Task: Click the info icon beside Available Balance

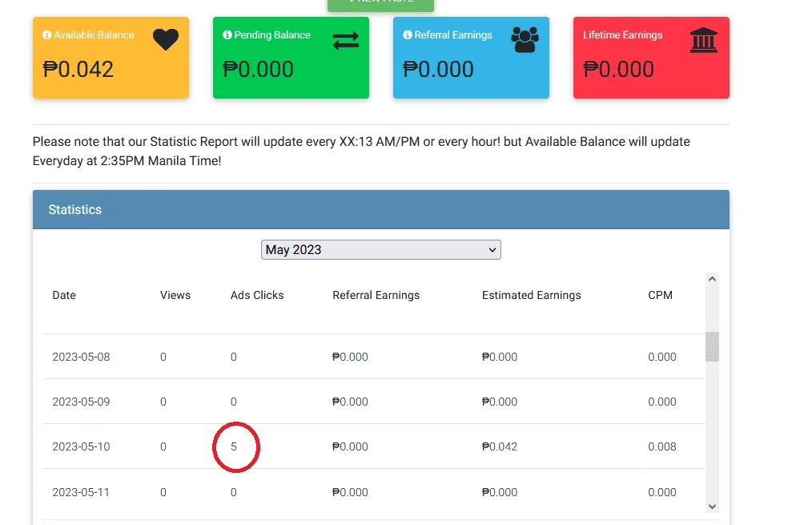Action: 47,34
